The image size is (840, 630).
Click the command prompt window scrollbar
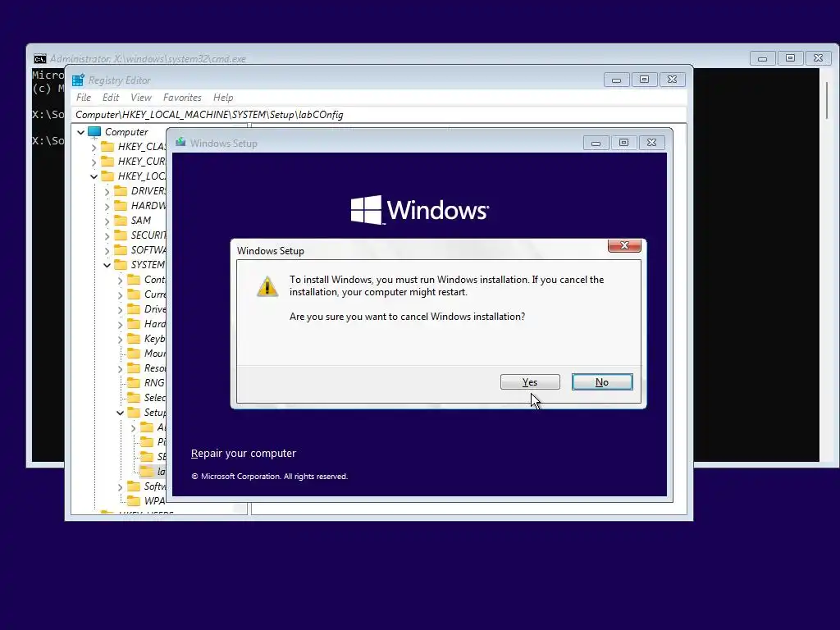(827, 101)
